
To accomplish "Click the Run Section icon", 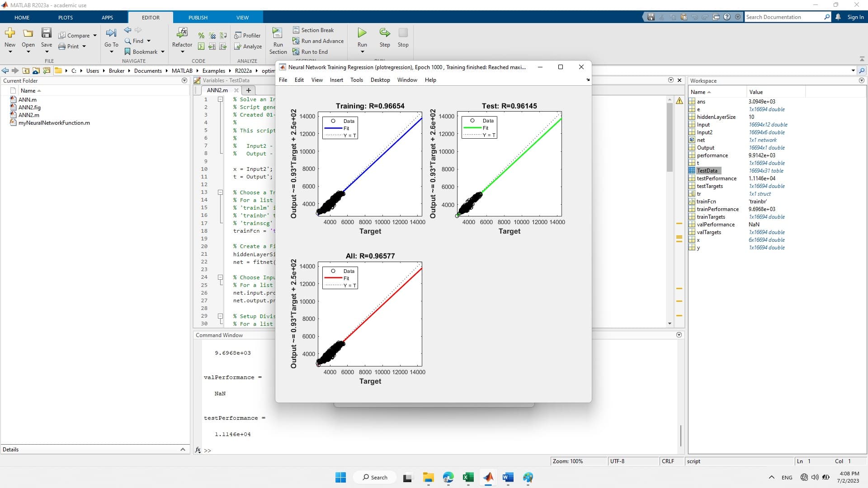I will 278,33.
